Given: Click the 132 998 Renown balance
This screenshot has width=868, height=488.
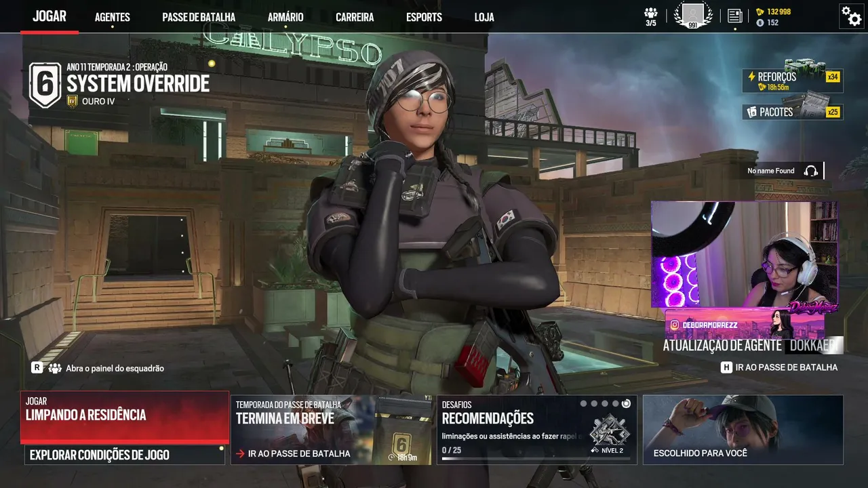Looking at the screenshot, I should tap(779, 12).
